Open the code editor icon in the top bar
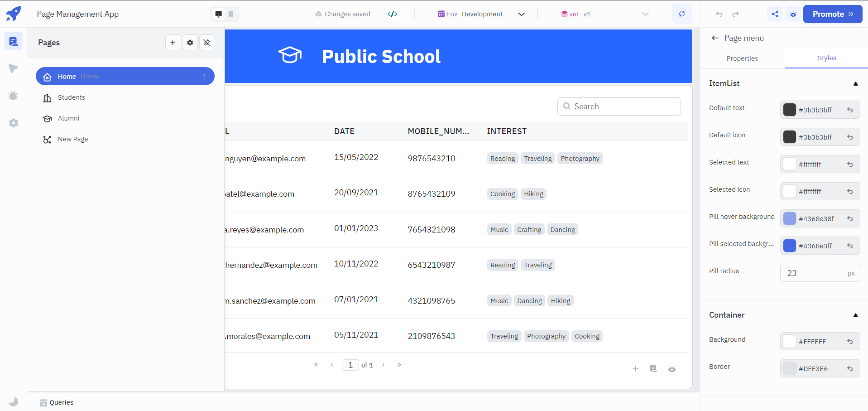Screen dimensions: 868x411 pos(393,14)
